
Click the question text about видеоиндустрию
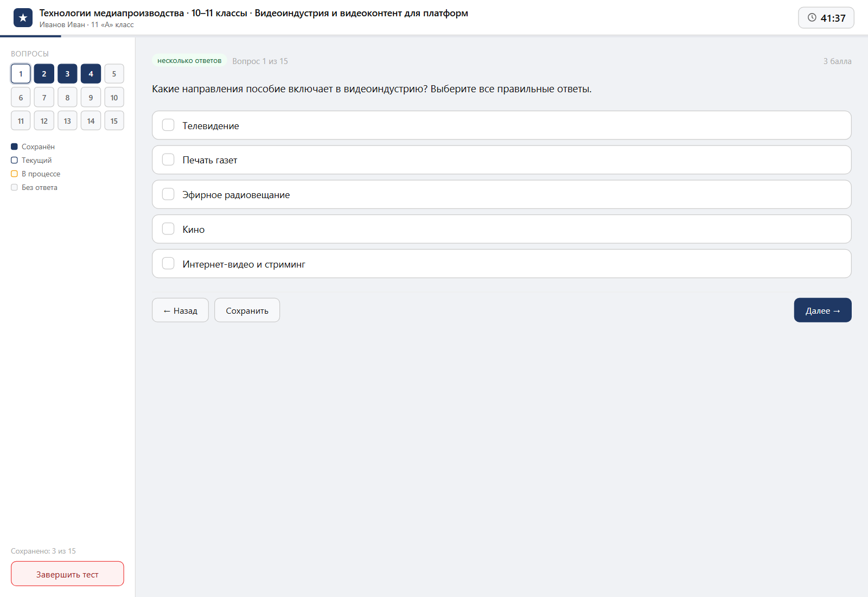(x=372, y=89)
